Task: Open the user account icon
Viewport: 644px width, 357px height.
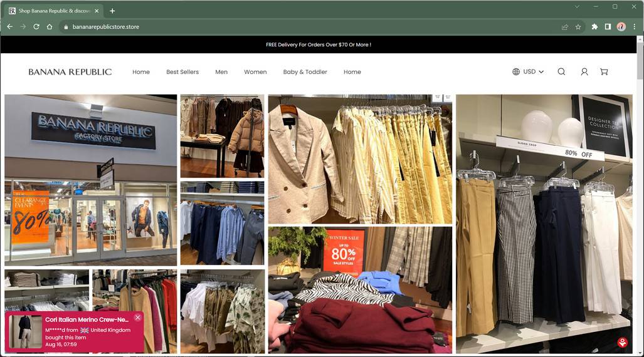Action: pyautogui.click(x=584, y=72)
